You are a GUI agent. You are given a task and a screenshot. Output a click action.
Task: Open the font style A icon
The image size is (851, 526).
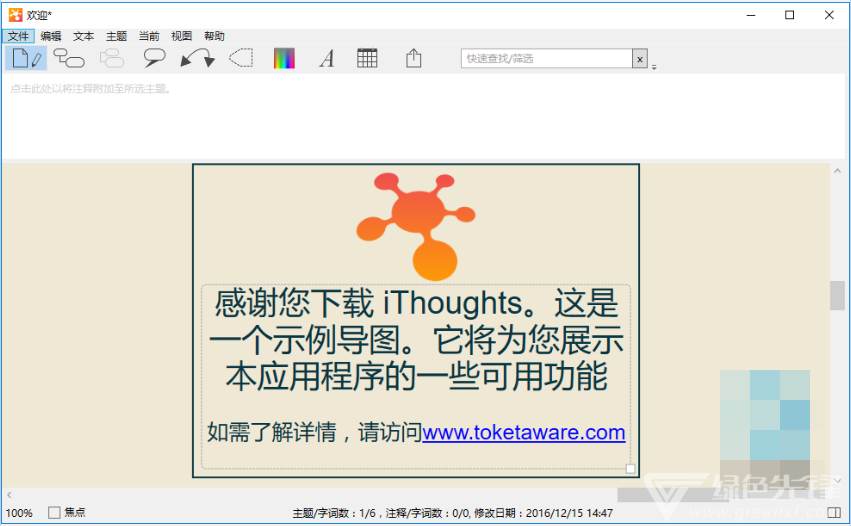pos(326,58)
